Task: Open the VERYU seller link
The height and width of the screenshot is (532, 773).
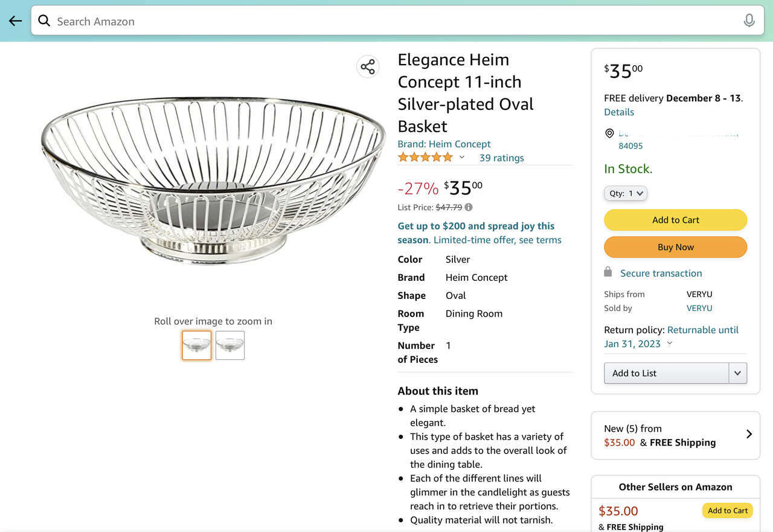Action: coord(699,308)
